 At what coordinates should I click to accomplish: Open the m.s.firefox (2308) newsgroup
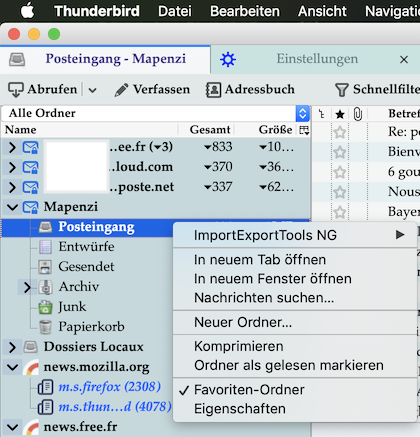click(x=110, y=387)
